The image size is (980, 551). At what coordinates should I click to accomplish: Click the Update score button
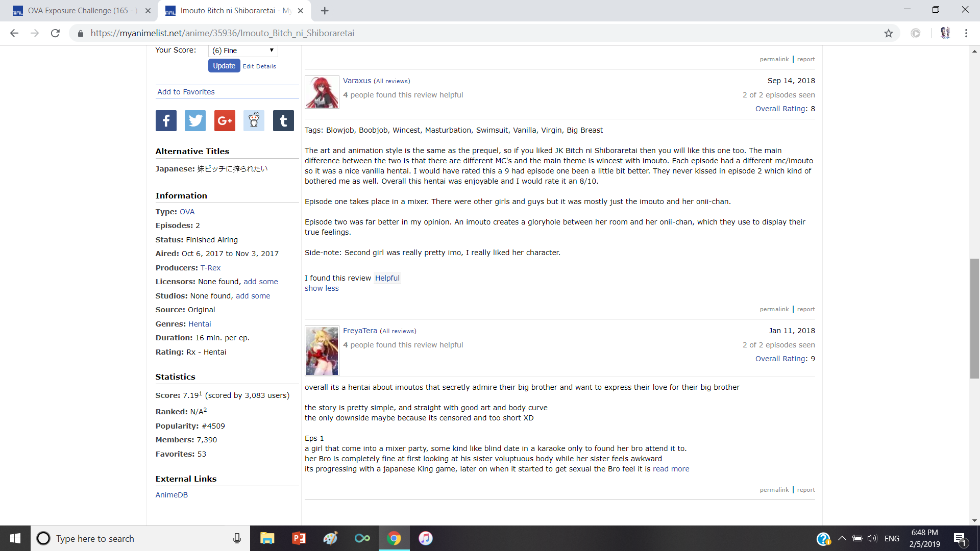click(224, 66)
